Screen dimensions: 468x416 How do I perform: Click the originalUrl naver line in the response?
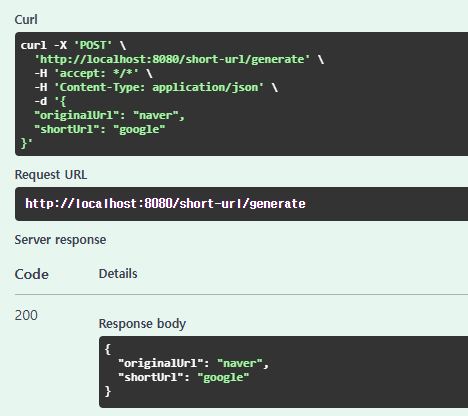click(193, 363)
